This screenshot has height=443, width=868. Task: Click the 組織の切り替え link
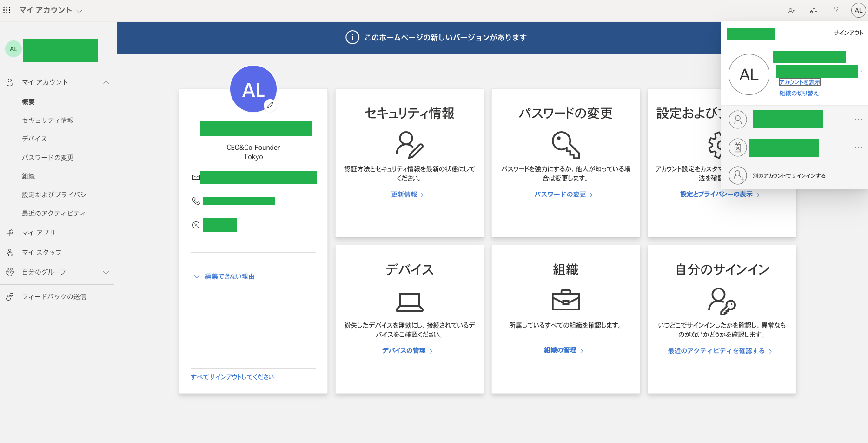799,94
